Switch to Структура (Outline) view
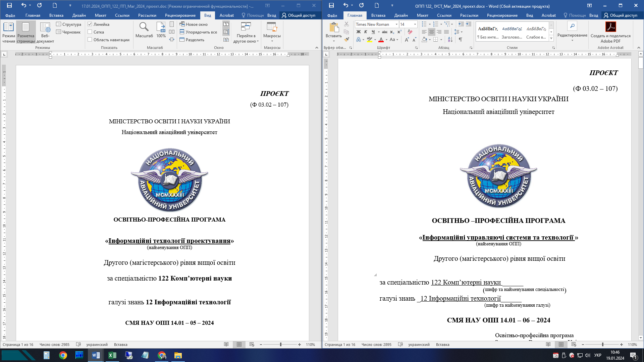Screen dimensions: 644x362 pos(69,24)
